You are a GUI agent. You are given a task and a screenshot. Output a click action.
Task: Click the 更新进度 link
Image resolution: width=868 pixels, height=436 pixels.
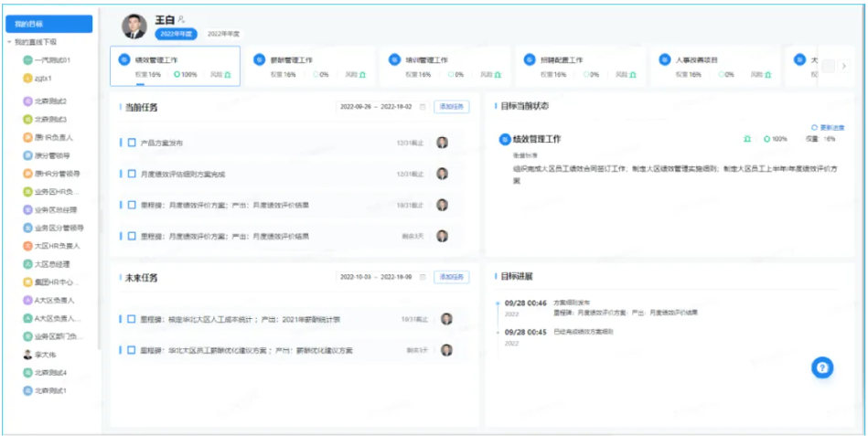828,127
